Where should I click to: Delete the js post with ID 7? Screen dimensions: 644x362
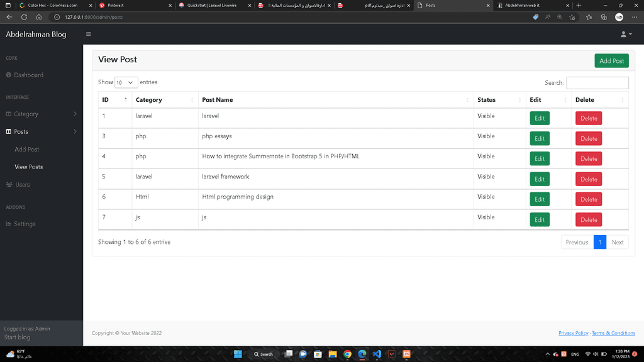(x=589, y=219)
